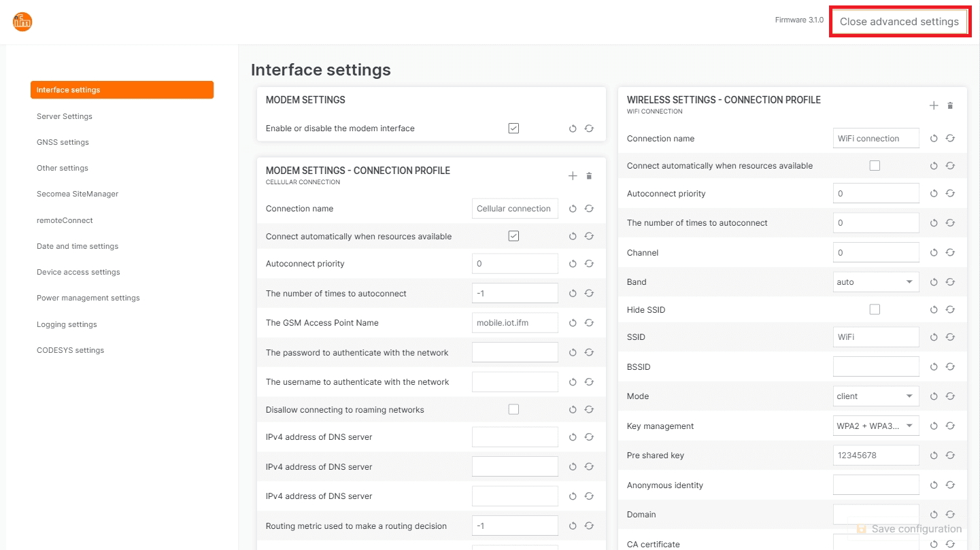Click the BSSID input field
The height and width of the screenshot is (550, 980).
[x=876, y=367]
